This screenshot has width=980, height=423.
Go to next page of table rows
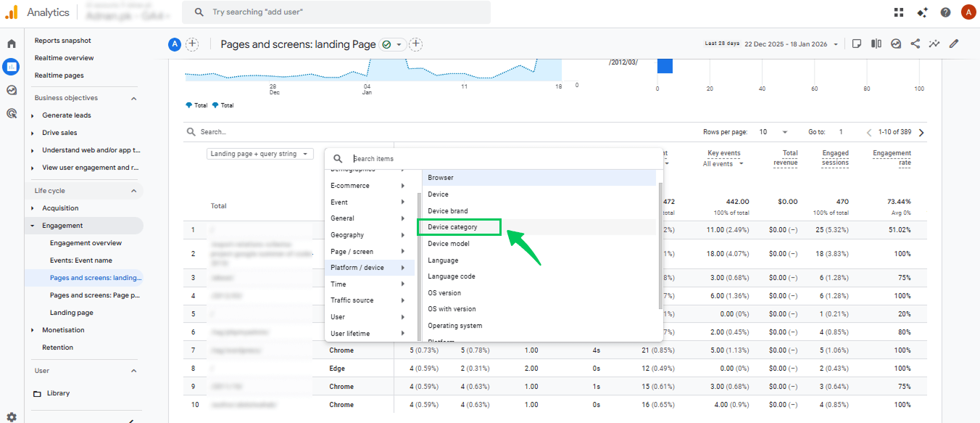[921, 133]
